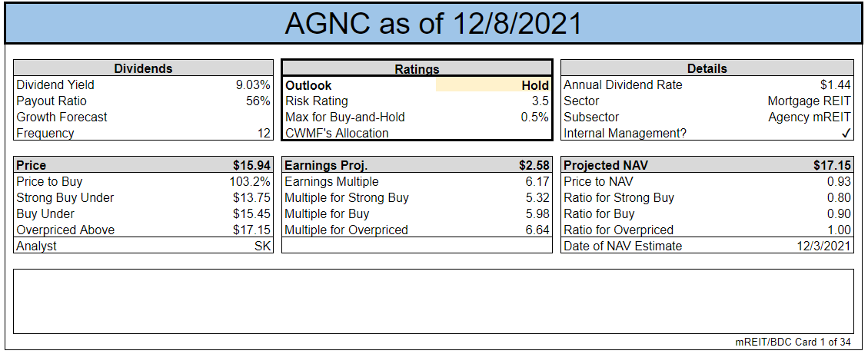Select the highlighted Hold outlook cell
This screenshot has height=354, width=868.
pos(494,85)
